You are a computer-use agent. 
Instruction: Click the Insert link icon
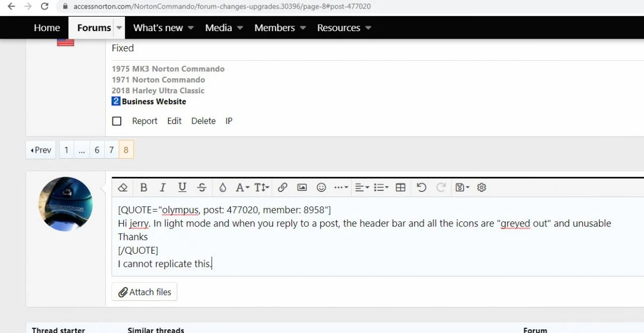[x=282, y=188]
